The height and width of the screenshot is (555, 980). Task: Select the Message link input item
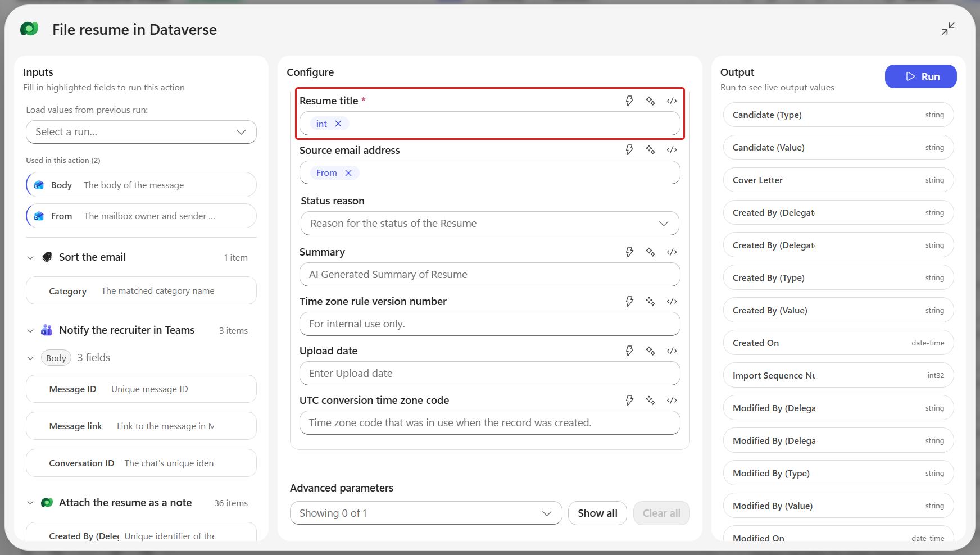click(x=141, y=426)
